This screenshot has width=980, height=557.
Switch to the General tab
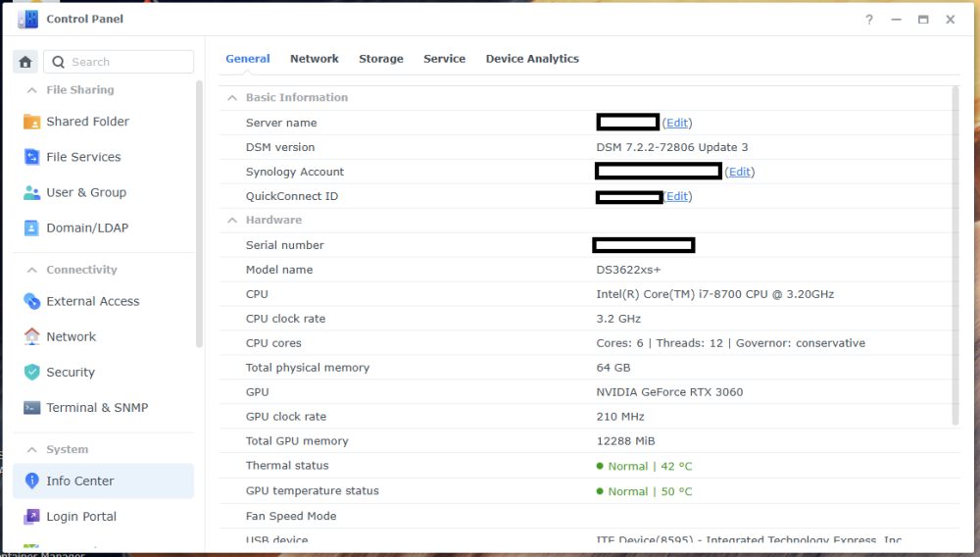point(248,59)
